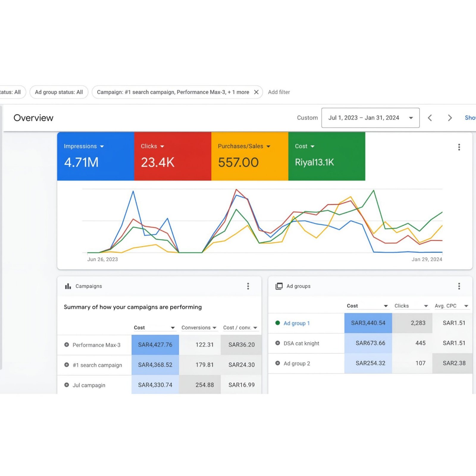This screenshot has width=476, height=476.
Task: Click the Campaigns bar chart icon
Action: [68, 286]
